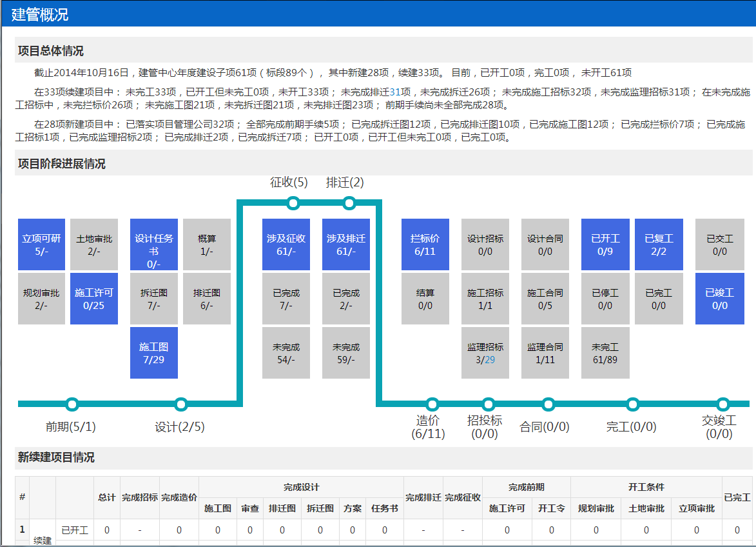
Task: Open the blue 29 link in 监理招标
Action: (x=490, y=360)
